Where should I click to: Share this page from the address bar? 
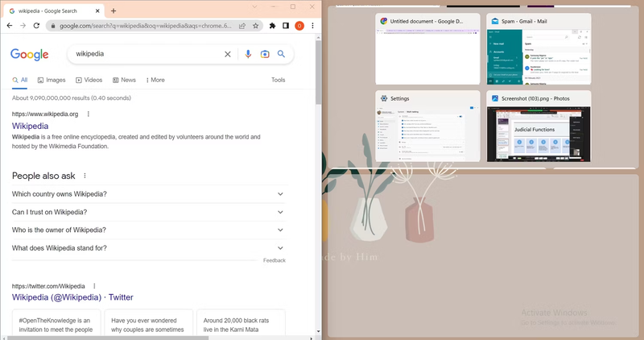point(242,26)
